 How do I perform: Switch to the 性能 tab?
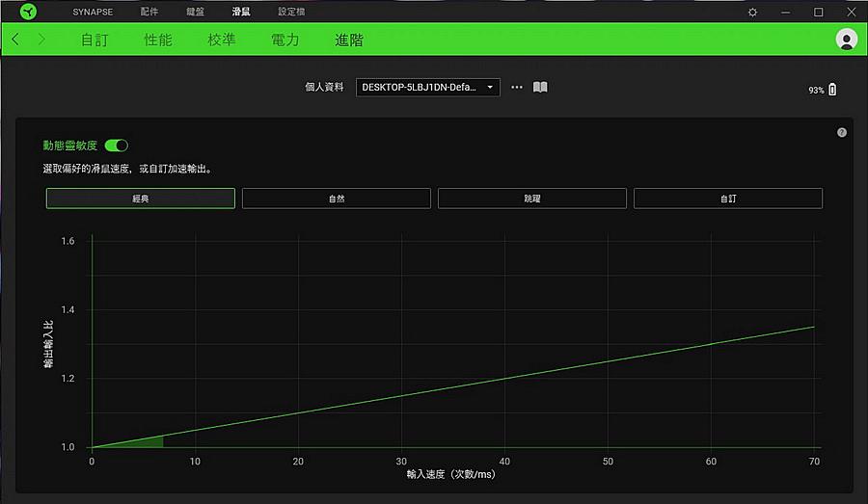pos(158,40)
